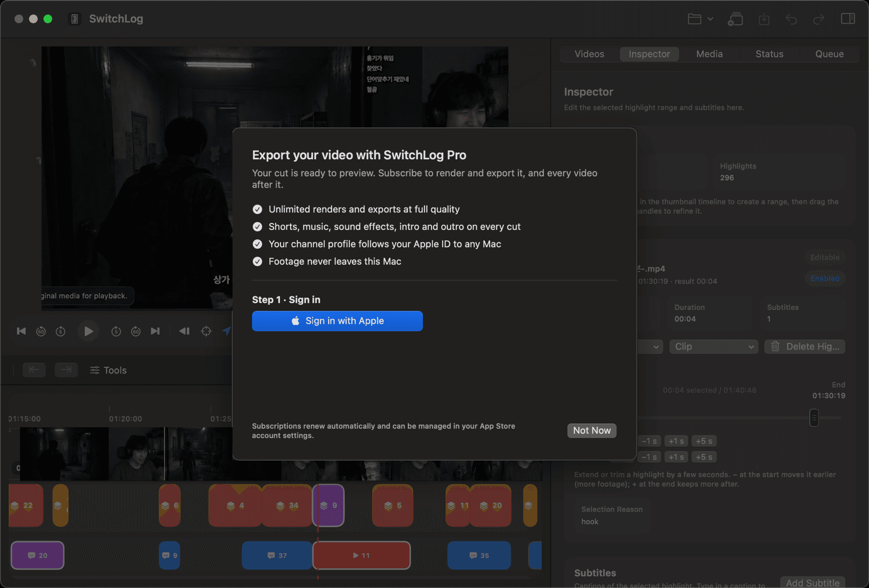The height and width of the screenshot is (588, 869).
Task: Click the trim-to-start arrow button
Action: (34, 370)
